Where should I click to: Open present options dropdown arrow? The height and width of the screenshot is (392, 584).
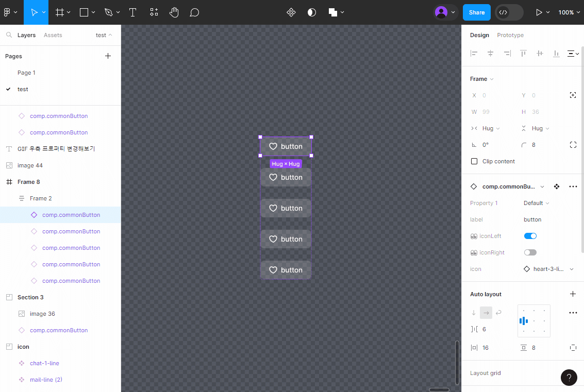(x=548, y=12)
